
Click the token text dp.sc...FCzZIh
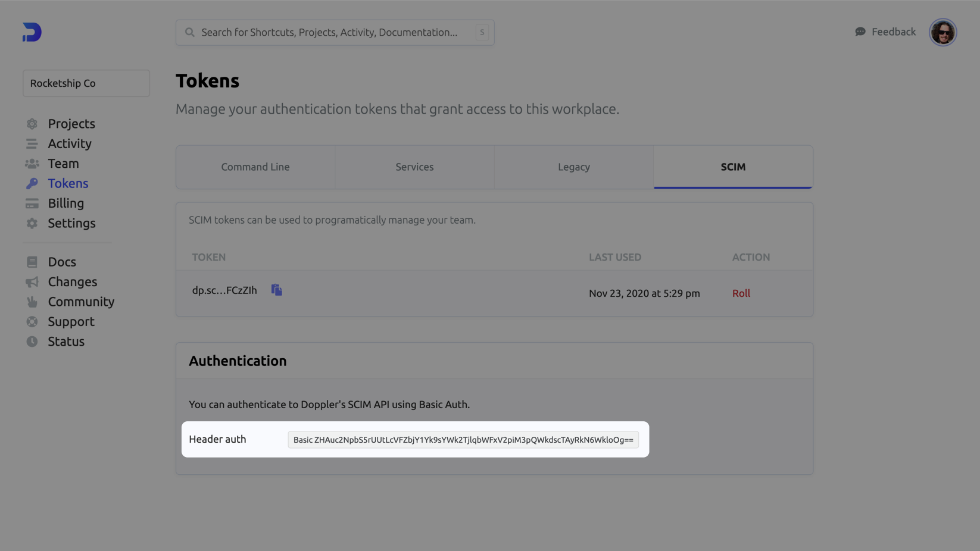(x=224, y=290)
